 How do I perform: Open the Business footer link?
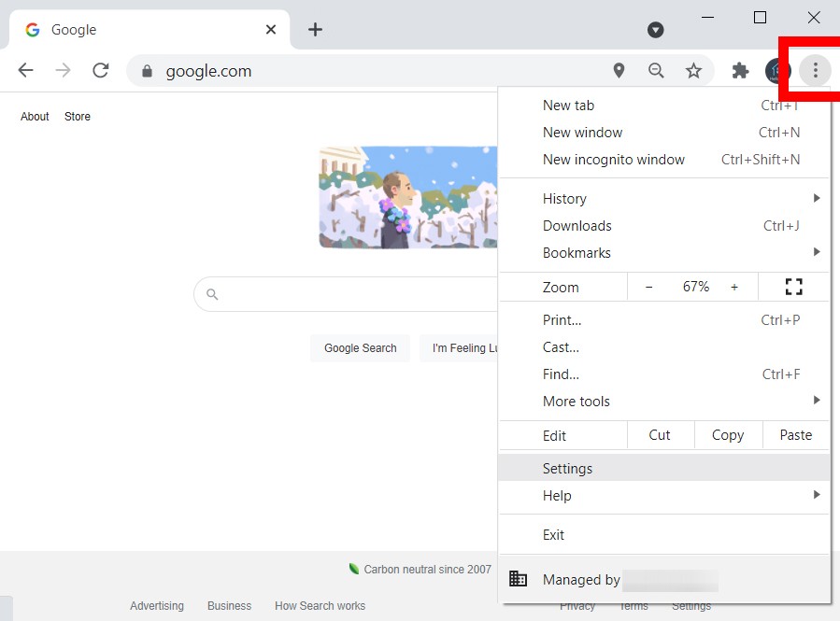[229, 605]
